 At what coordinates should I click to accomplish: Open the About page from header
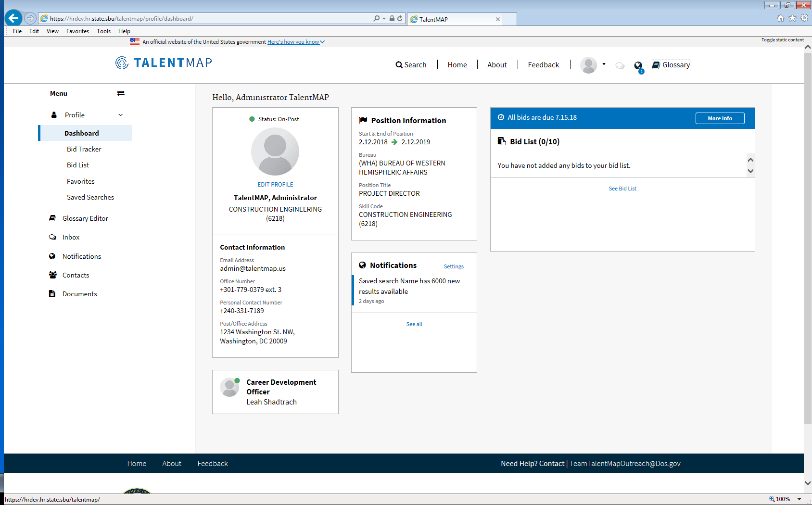(x=497, y=65)
